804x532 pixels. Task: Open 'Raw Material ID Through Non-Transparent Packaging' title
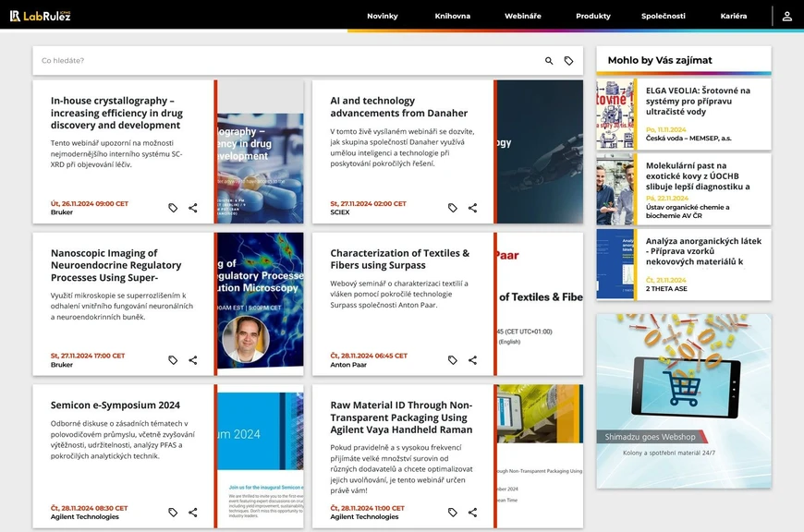coord(401,417)
